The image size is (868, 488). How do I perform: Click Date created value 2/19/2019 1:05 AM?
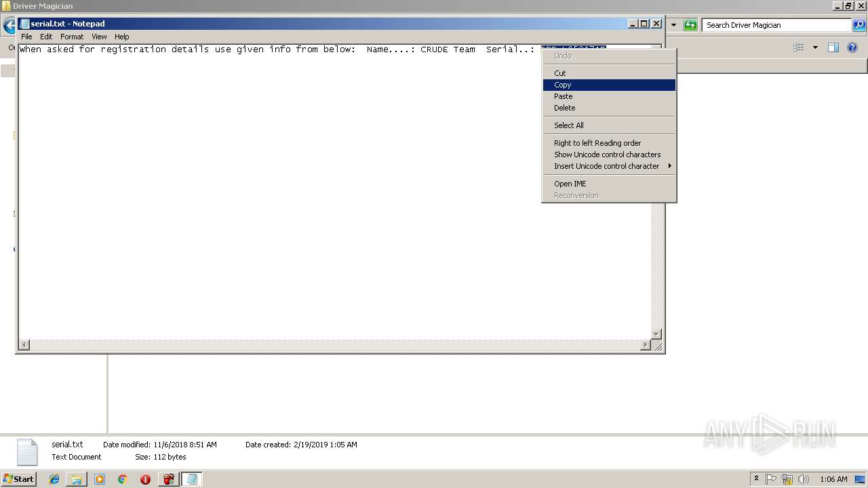click(325, 445)
